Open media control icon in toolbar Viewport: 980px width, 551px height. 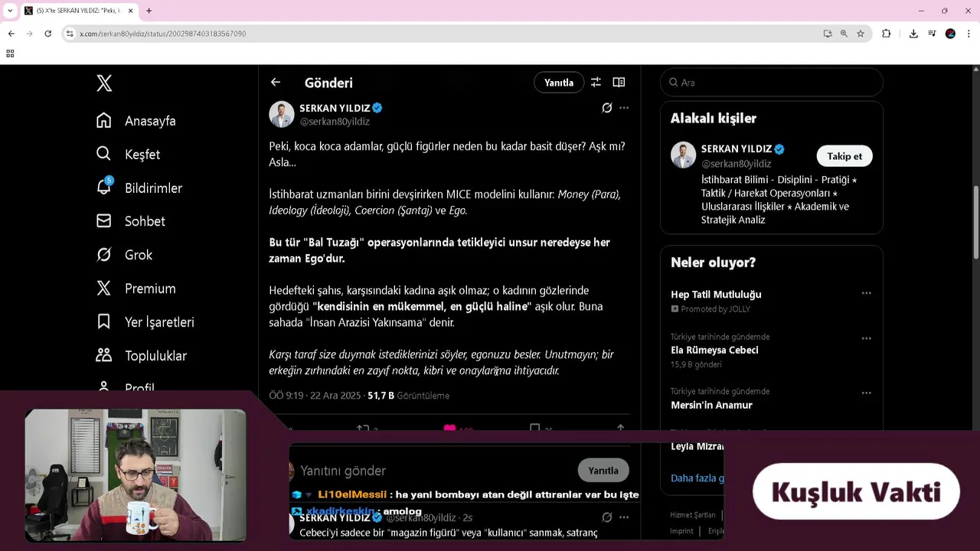(932, 34)
